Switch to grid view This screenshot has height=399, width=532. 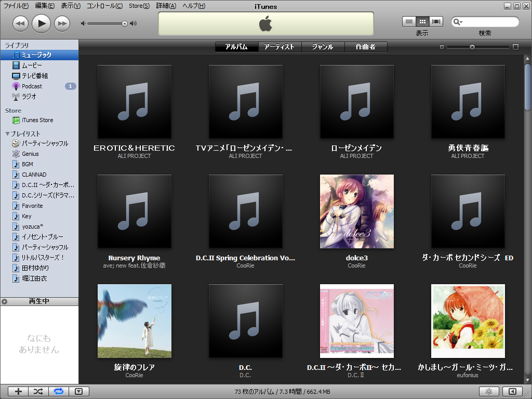point(422,22)
